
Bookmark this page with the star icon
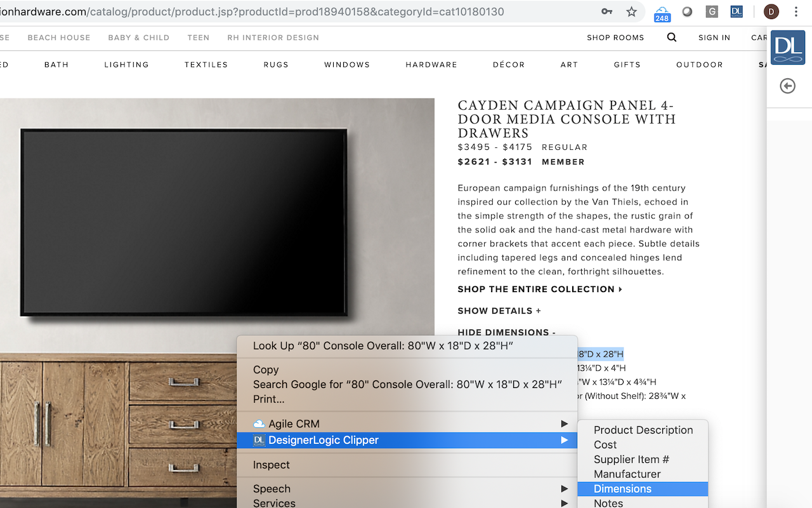coord(631,11)
